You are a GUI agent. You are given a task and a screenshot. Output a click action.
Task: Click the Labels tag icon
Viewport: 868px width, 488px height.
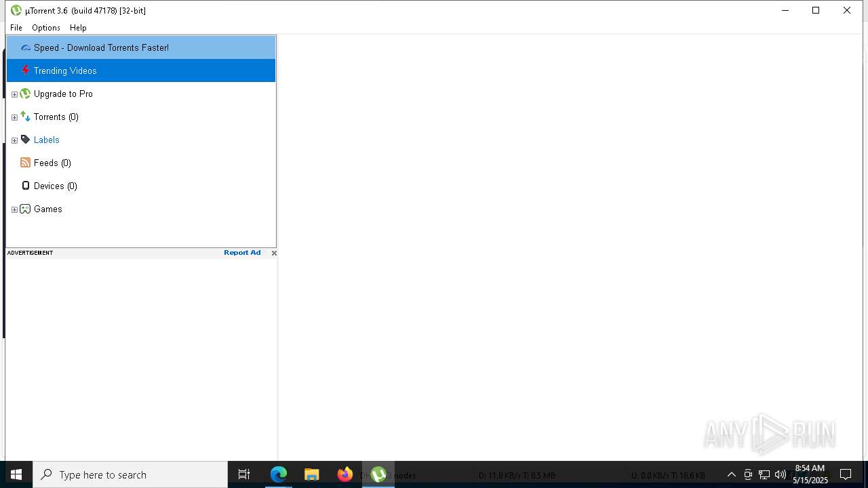25,140
